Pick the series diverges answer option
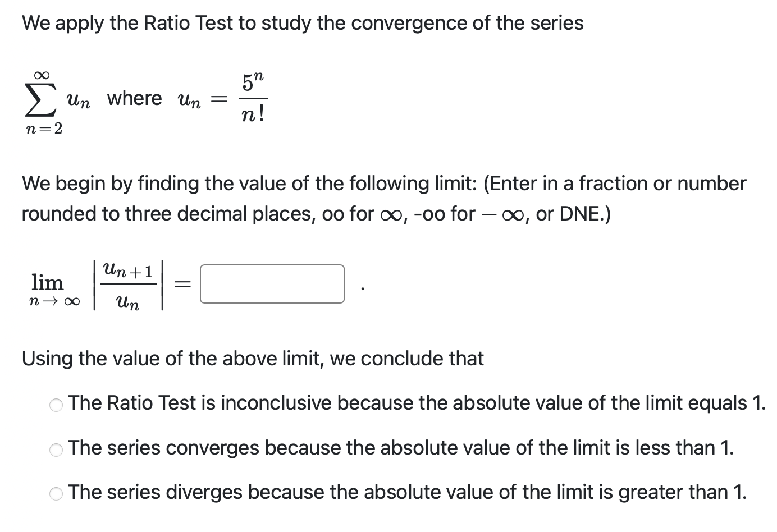 pos(56,493)
